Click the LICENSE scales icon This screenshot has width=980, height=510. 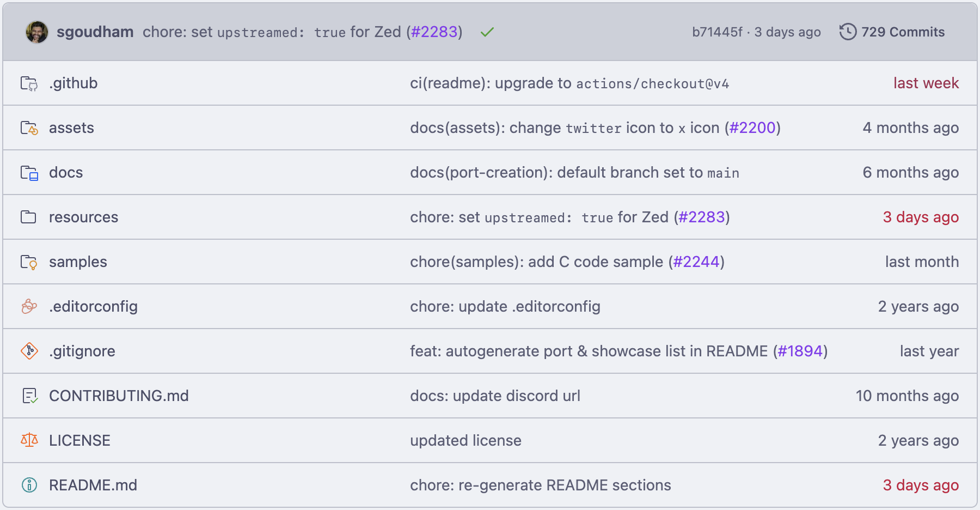(29, 440)
